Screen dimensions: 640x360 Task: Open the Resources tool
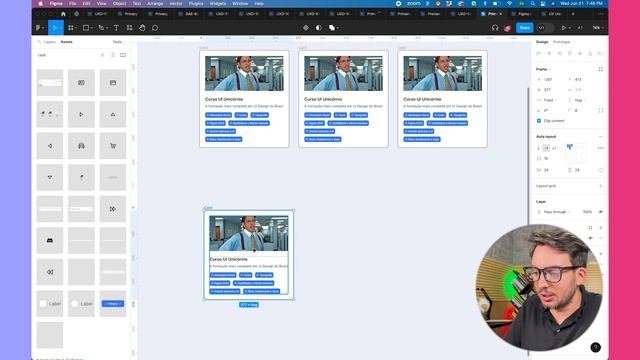(x=129, y=28)
